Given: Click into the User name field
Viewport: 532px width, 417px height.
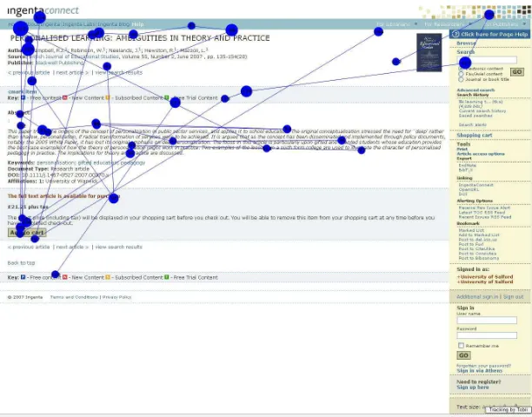Looking at the screenshot, I should tap(487, 320).
